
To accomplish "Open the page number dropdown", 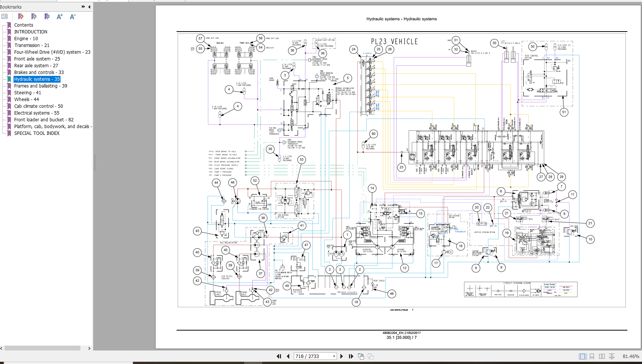I will coord(334,356).
